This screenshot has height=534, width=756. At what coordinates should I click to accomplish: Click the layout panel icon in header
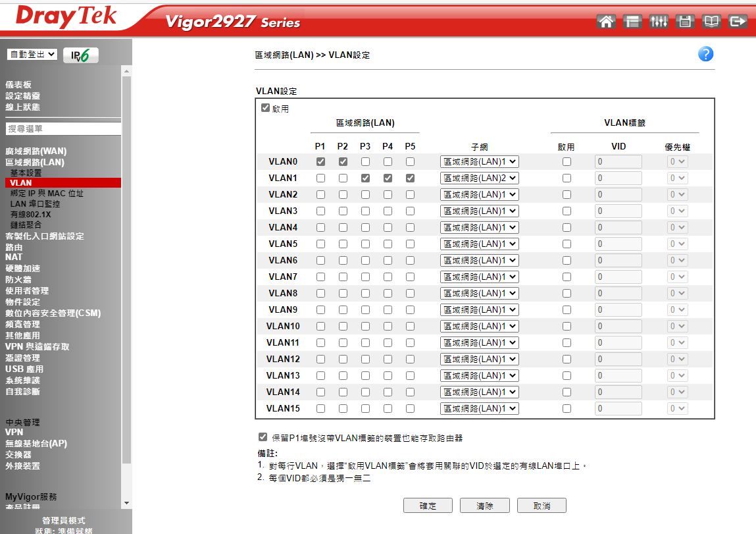[632, 22]
